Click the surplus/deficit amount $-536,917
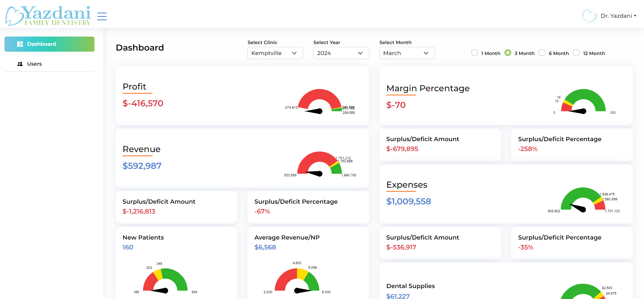 pyautogui.click(x=401, y=247)
